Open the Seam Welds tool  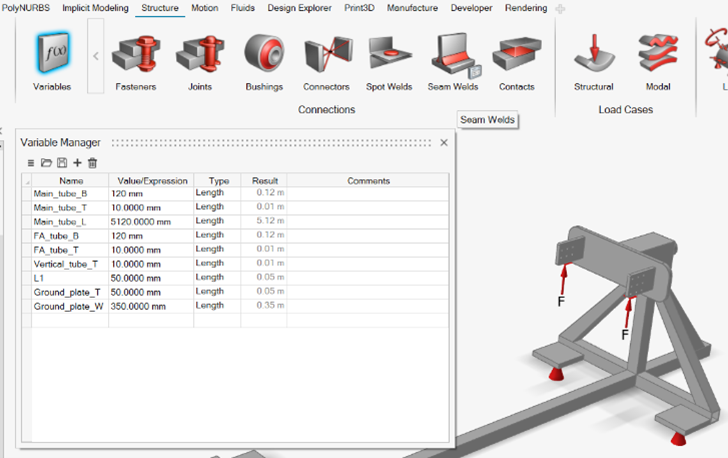tap(453, 54)
